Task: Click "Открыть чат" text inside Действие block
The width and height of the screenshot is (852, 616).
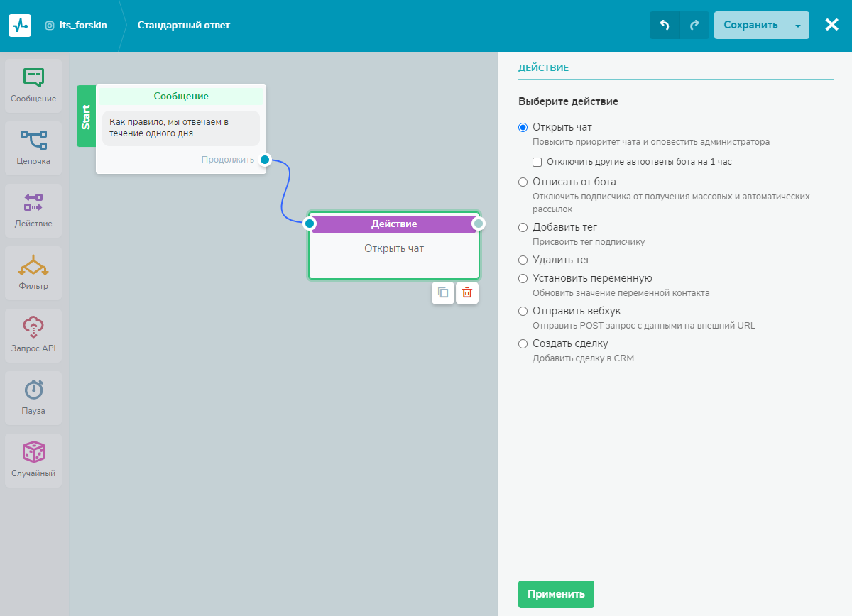Action: click(394, 248)
